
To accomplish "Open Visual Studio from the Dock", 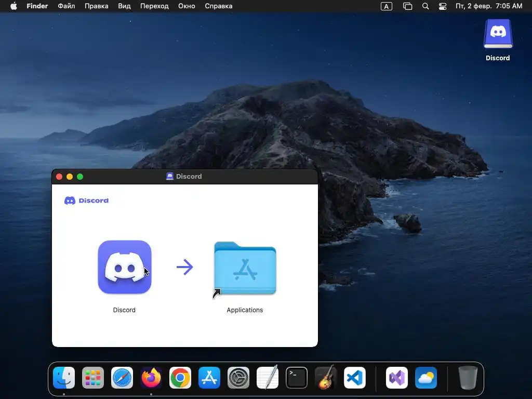I will [396, 378].
